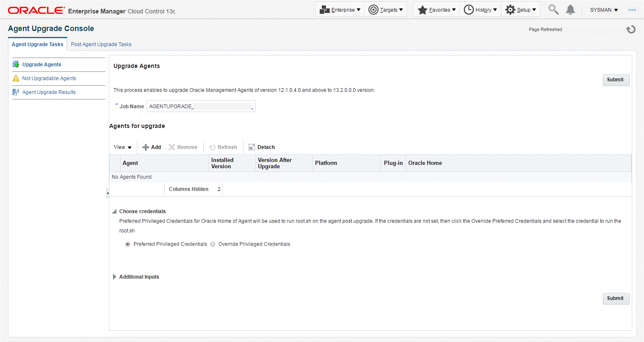644x342 pixels.
Task: Switch to Agent Upgrade Tasks tab
Action: tap(37, 44)
